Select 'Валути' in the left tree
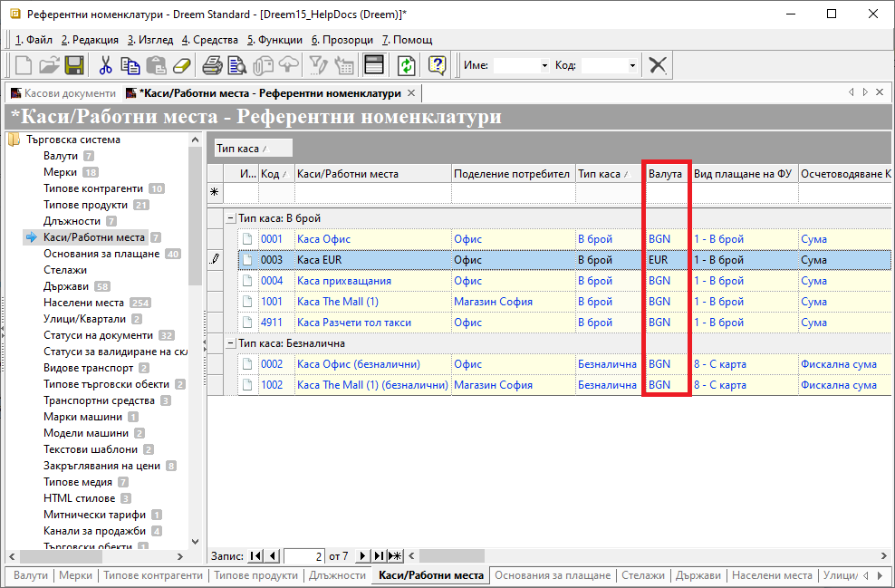The image size is (895, 588). pyautogui.click(x=61, y=156)
